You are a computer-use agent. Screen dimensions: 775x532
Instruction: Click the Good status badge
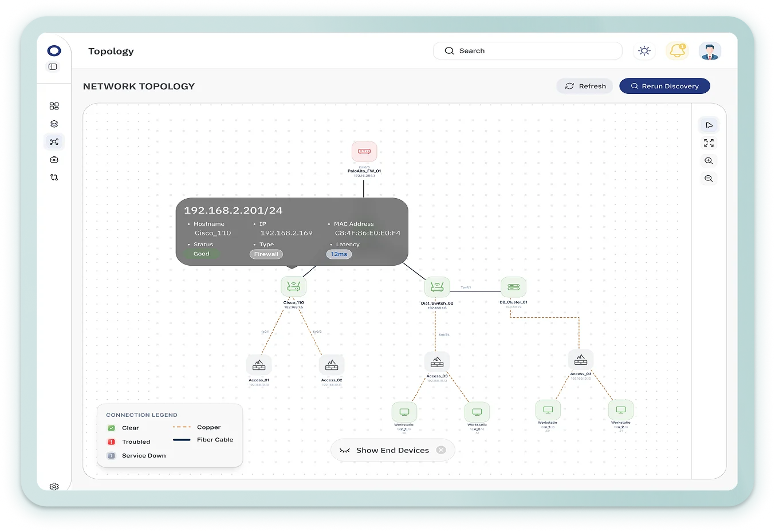pyautogui.click(x=201, y=254)
